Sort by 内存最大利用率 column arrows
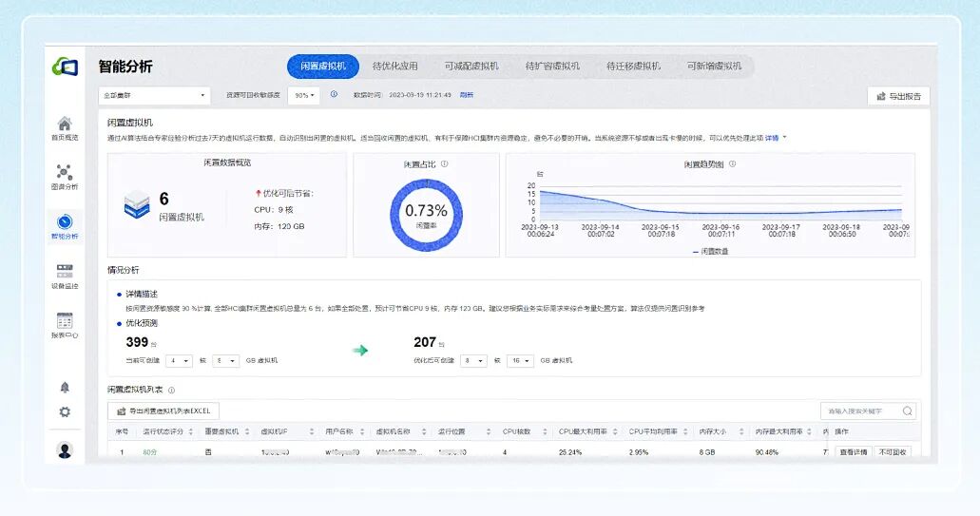Screen dimensions: 980x516 tap(809, 431)
